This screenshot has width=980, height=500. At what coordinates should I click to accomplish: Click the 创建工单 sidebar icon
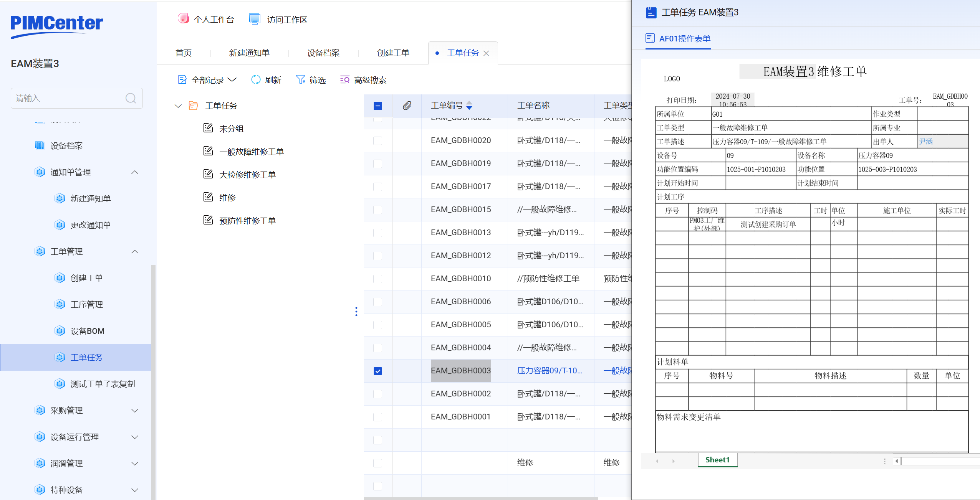click(x=60, y=278)
